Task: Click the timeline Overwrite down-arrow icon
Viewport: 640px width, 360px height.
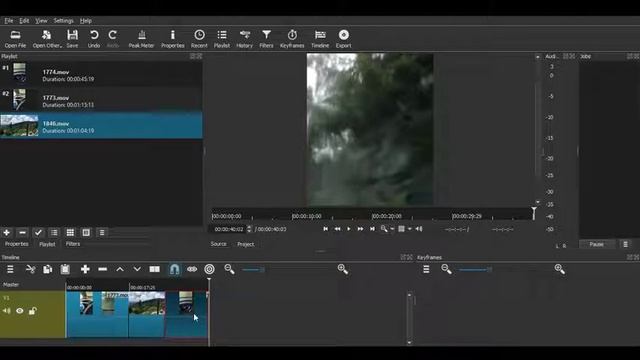Action: tap(137, 269)
